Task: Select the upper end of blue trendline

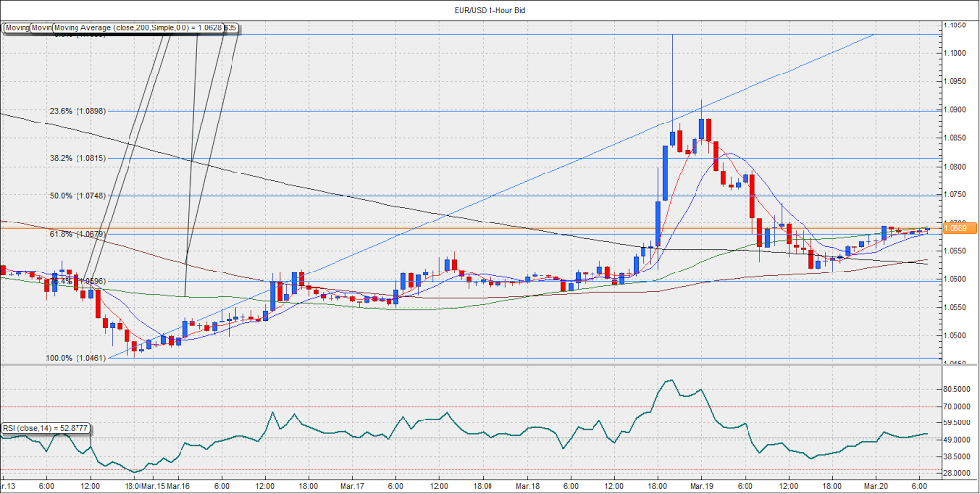Action: click(873, 35)
